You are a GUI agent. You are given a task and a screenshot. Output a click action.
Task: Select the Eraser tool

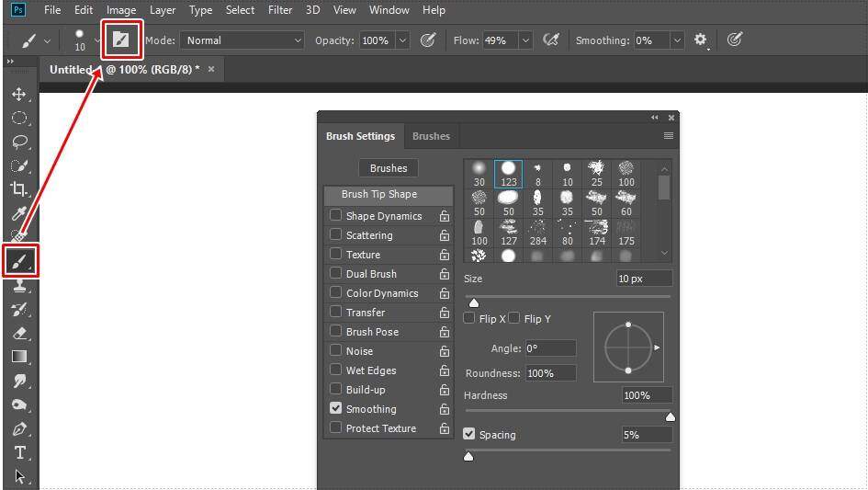19,333
